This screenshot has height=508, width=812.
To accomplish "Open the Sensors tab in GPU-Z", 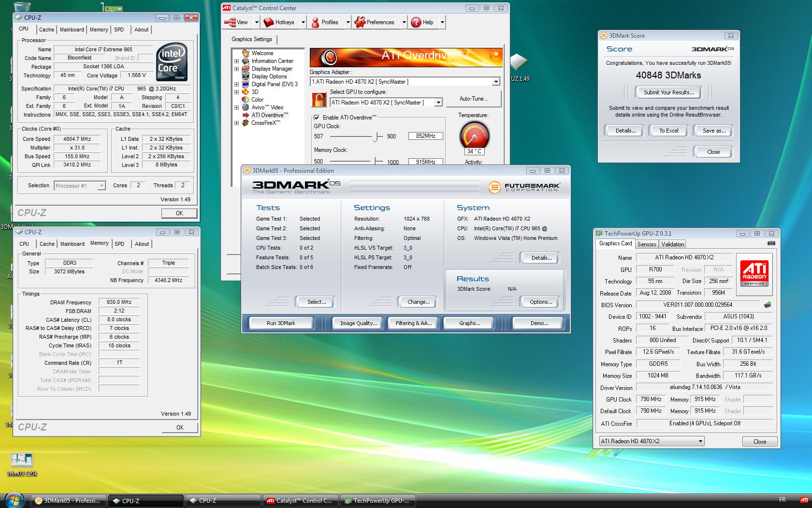I will click(647, 244).
